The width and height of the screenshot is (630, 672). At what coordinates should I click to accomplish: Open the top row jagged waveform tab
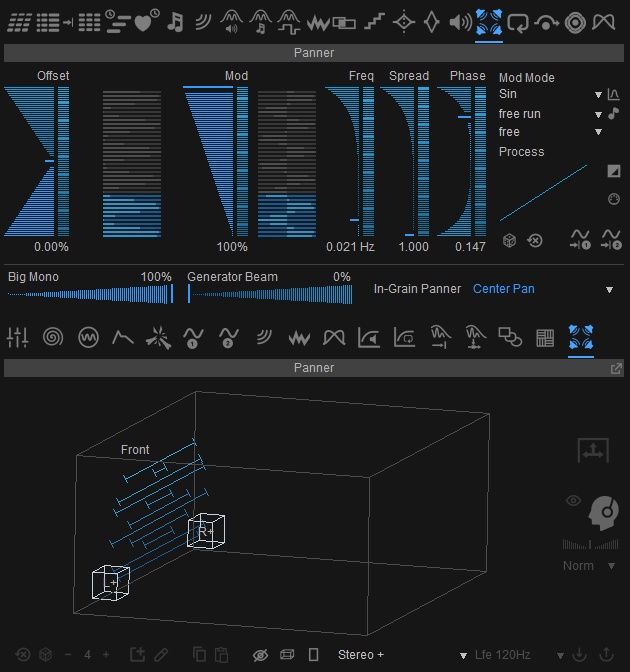(317, 23)
